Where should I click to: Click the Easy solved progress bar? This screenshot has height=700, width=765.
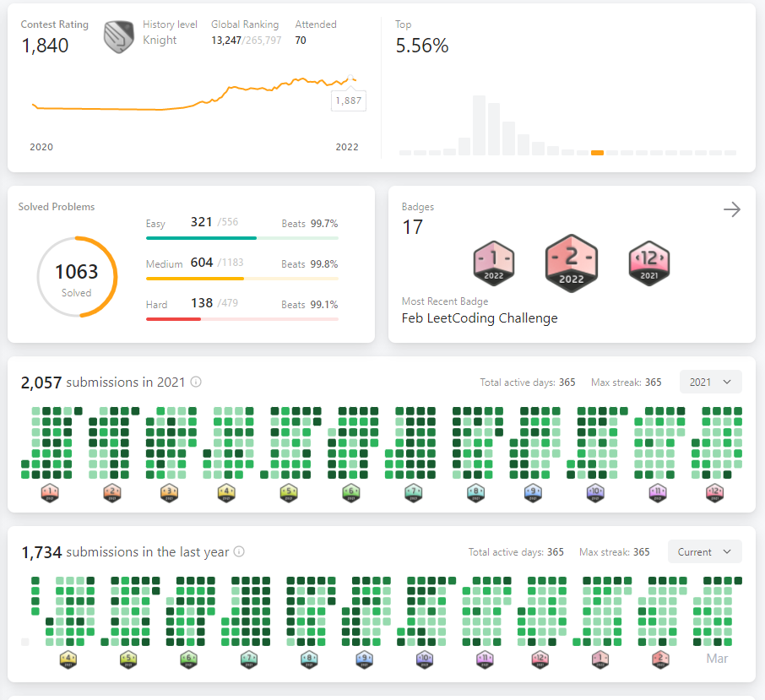242,238
